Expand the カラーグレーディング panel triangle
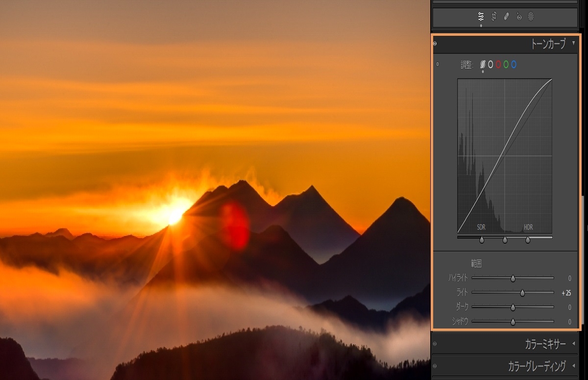The width and height of the screenshot is (588, 380). [573, 366]
